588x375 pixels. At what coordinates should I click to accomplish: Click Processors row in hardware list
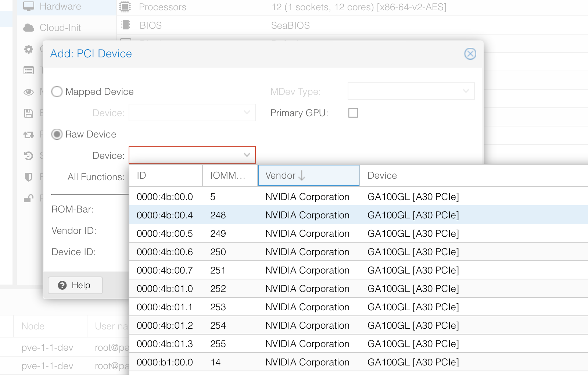(352, 7)
